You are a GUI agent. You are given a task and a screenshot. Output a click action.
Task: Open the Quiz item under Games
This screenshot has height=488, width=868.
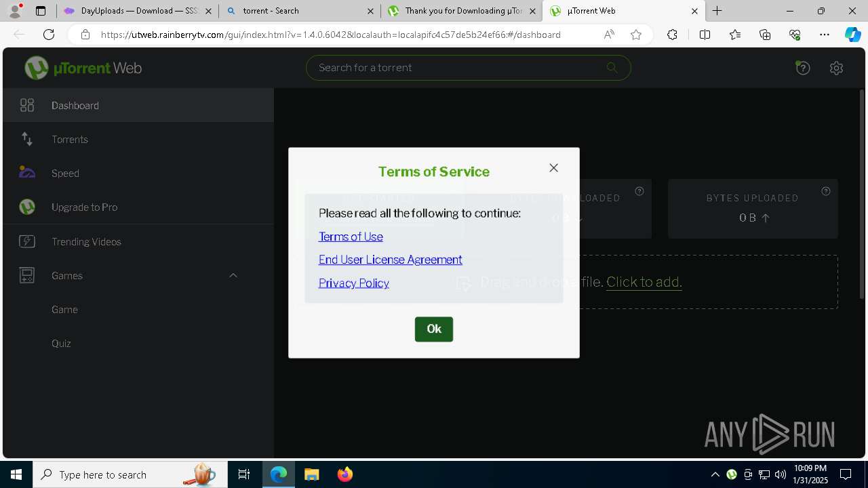click(x=61, y=343)
